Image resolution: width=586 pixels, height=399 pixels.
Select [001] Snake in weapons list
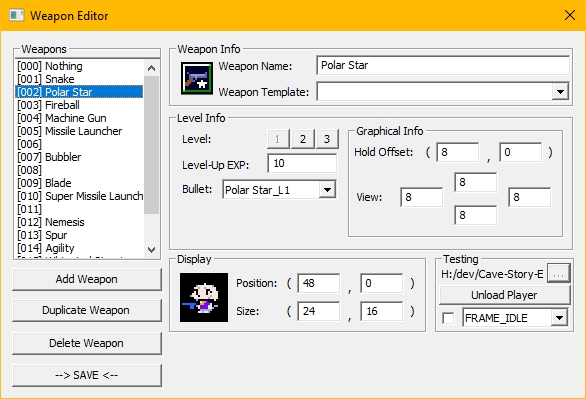(79, 79)
